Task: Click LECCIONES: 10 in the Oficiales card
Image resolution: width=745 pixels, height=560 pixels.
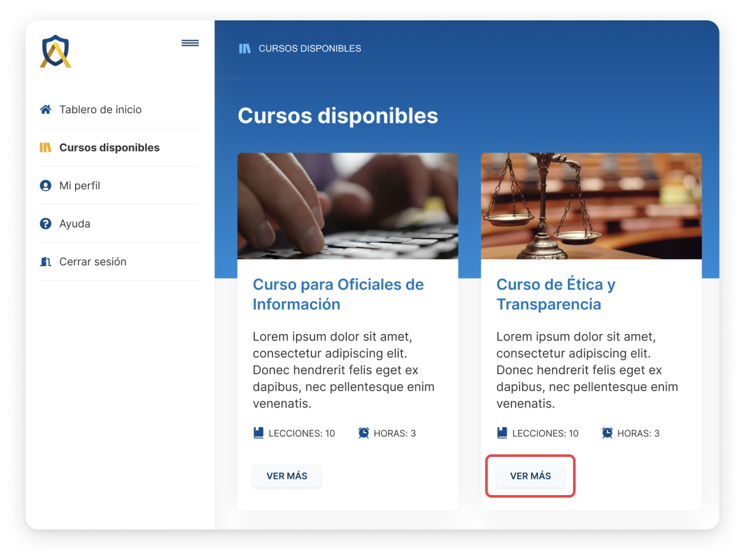Action: coord(302,433)
